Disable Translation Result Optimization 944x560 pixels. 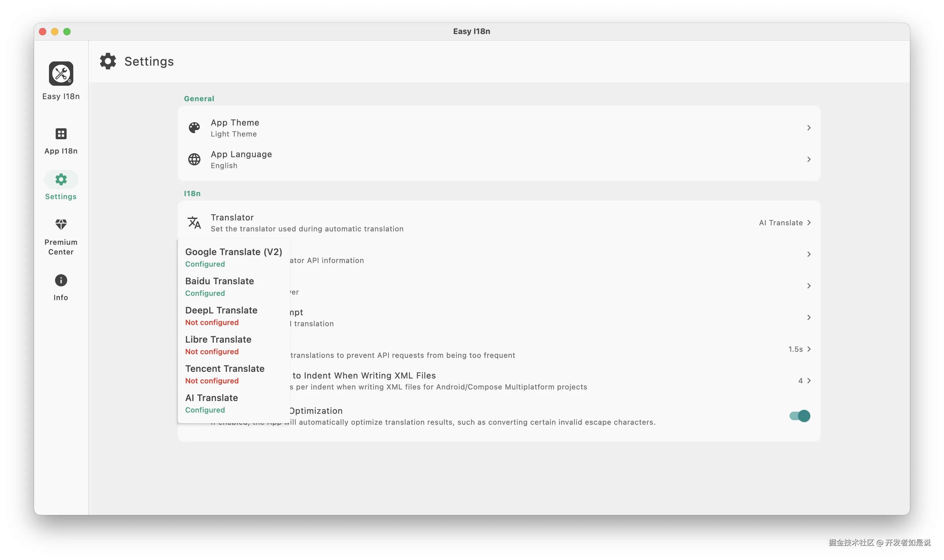(800, 416)
